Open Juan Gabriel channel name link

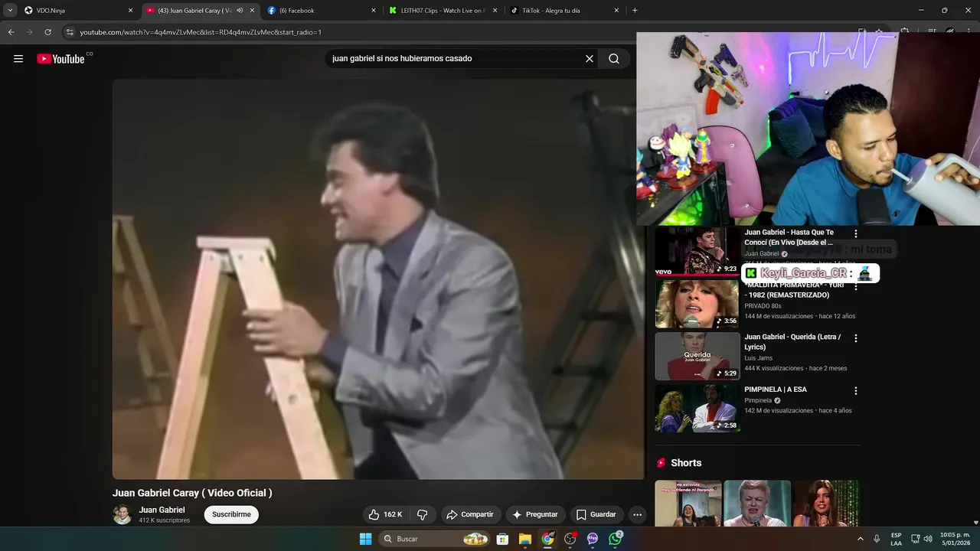click(x=162, y=510)
